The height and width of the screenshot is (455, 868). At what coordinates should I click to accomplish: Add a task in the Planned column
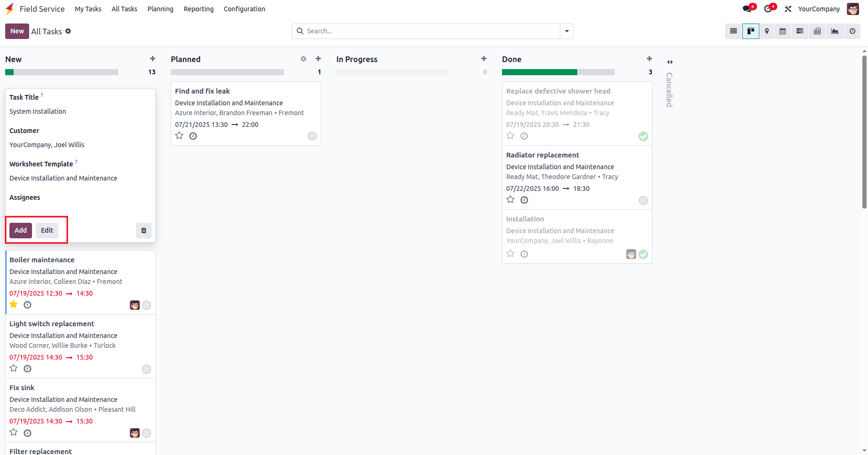(318, 59)
